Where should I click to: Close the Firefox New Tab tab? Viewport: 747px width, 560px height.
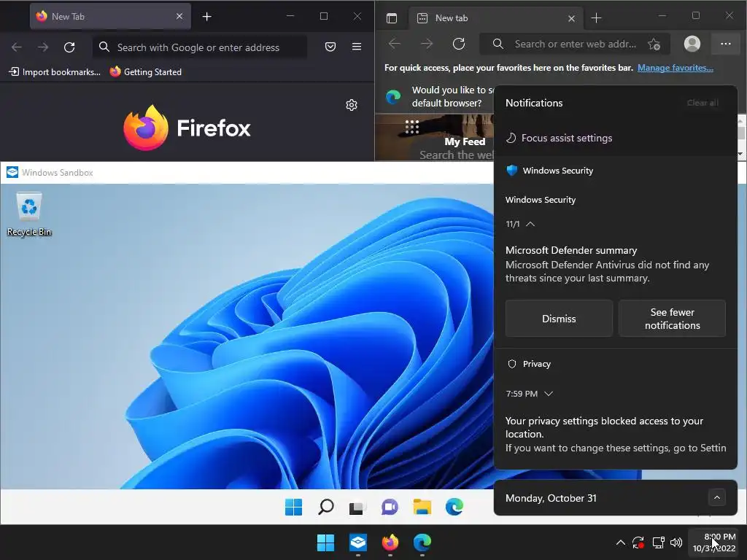179,16
